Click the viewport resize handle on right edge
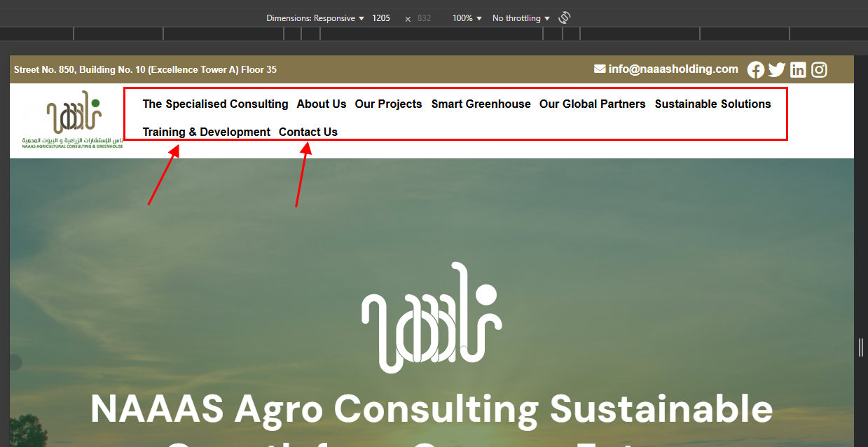The image size is (868, 447). [861, 348]
